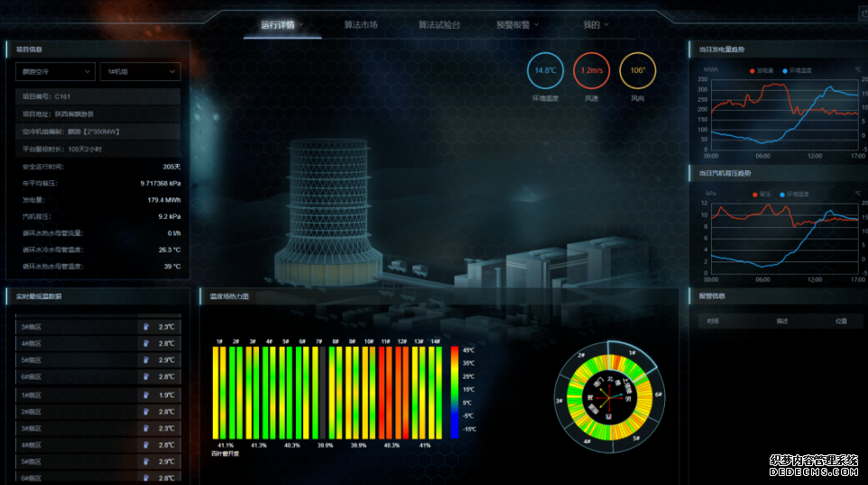Switch to the 算法市场 tab
868x485 pixels.
coord(360,25)
